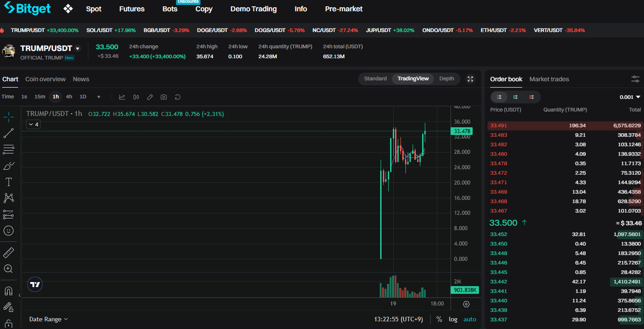
Task: Select the Order book tab
Action: click(506, 79)
